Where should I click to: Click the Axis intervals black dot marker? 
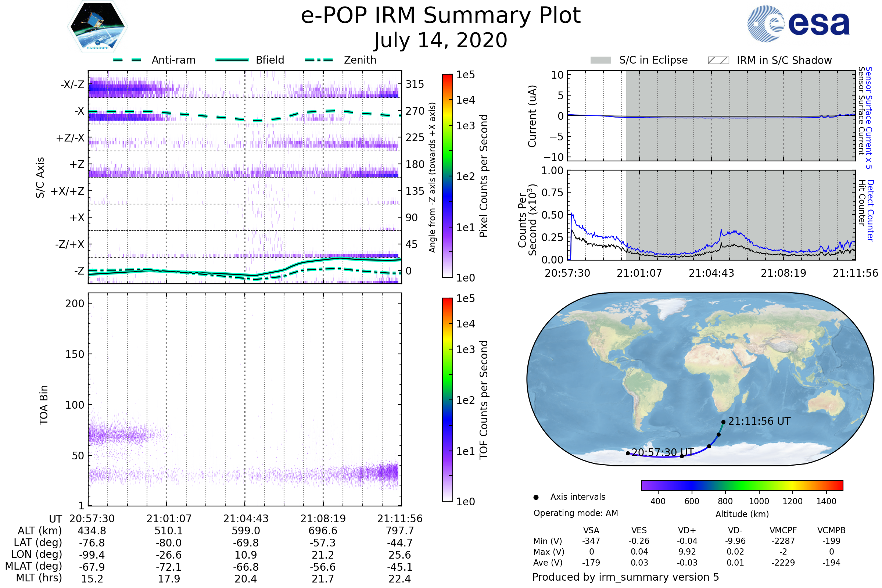(x=536, y=498)
